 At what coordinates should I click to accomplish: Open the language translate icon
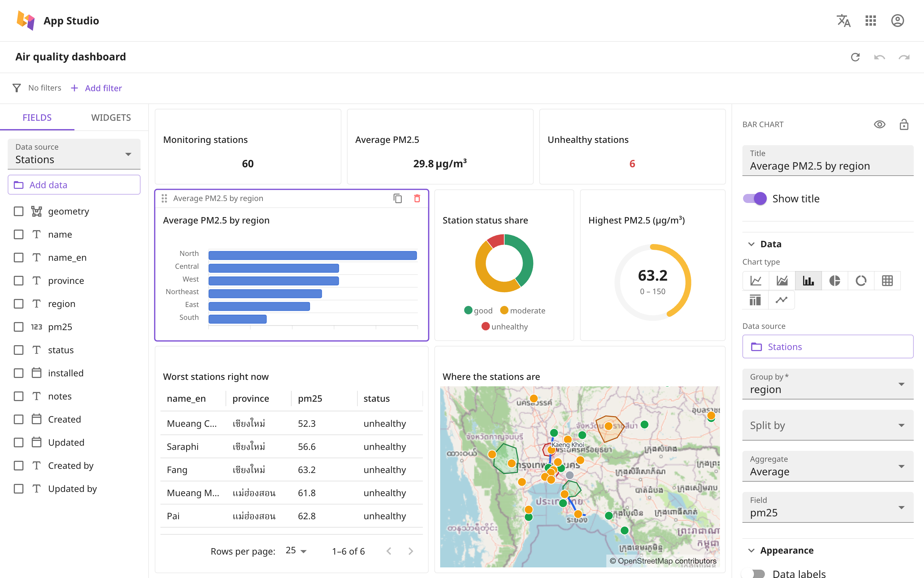843,21
